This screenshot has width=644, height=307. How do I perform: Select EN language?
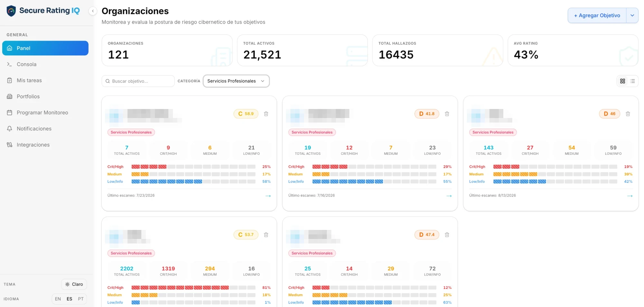pyautogui.click(x=58, y=299)
